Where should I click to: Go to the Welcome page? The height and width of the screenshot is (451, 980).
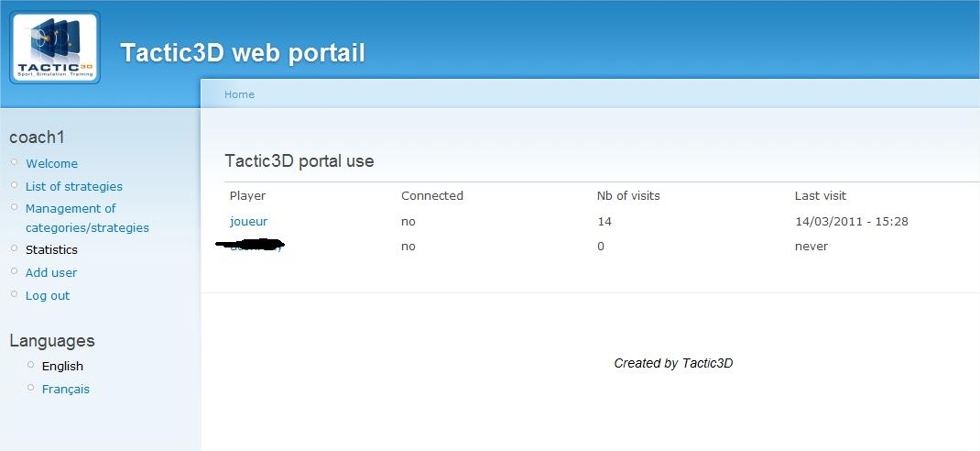click(51, 163)
